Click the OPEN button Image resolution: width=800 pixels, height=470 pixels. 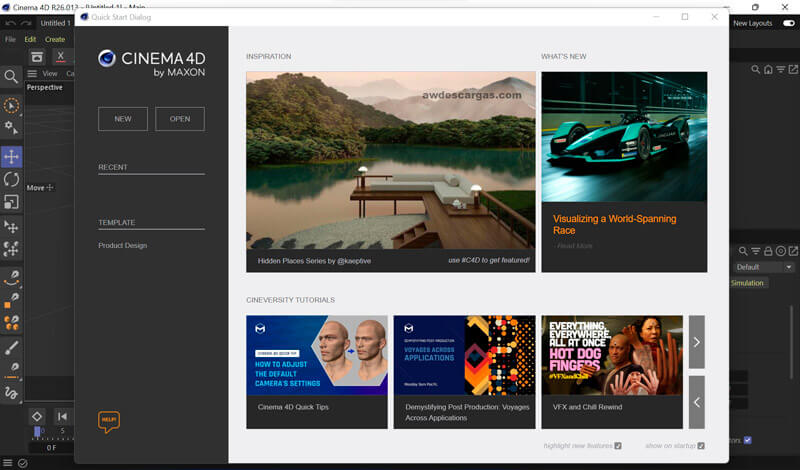coord(180,119)
